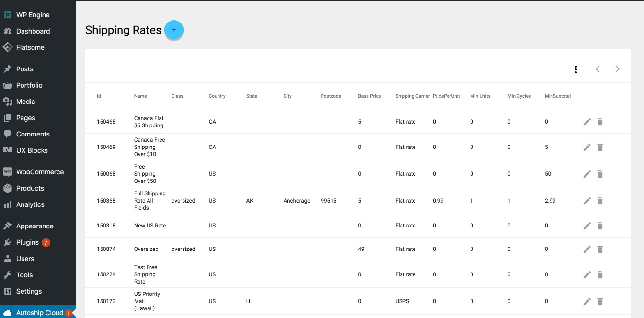Add a new shipping rate with plus button
The height and width of the screenshot is (318, 644).
(x=174, y=30)
